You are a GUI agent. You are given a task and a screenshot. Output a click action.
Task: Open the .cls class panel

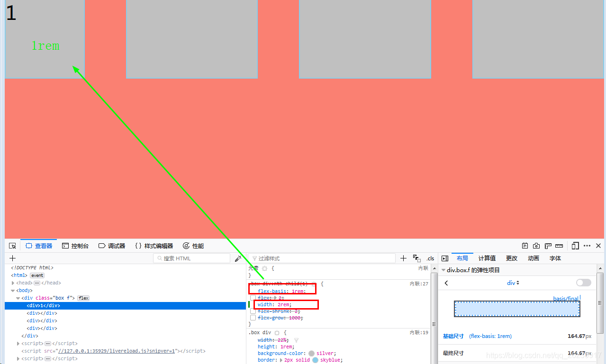click(x=430, y=258)
